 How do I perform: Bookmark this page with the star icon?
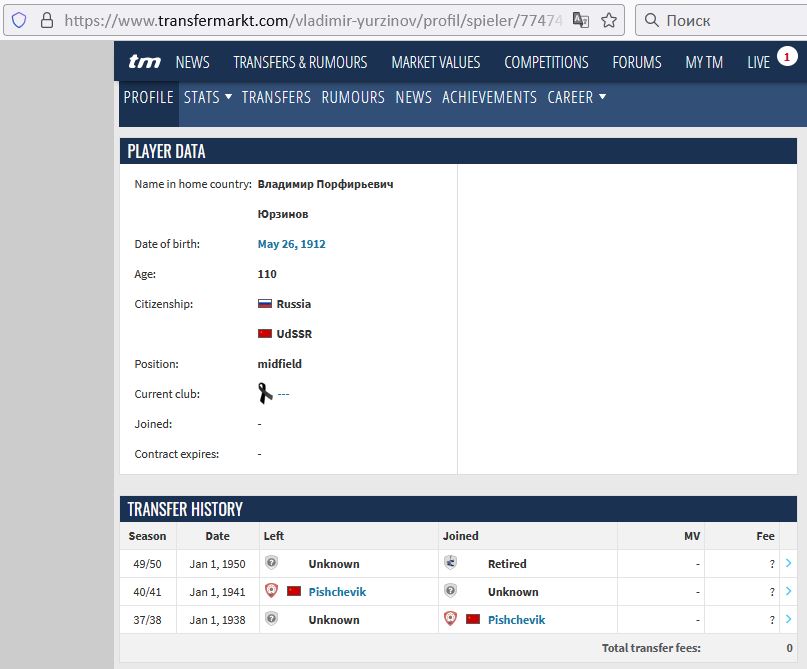[608, 20]
